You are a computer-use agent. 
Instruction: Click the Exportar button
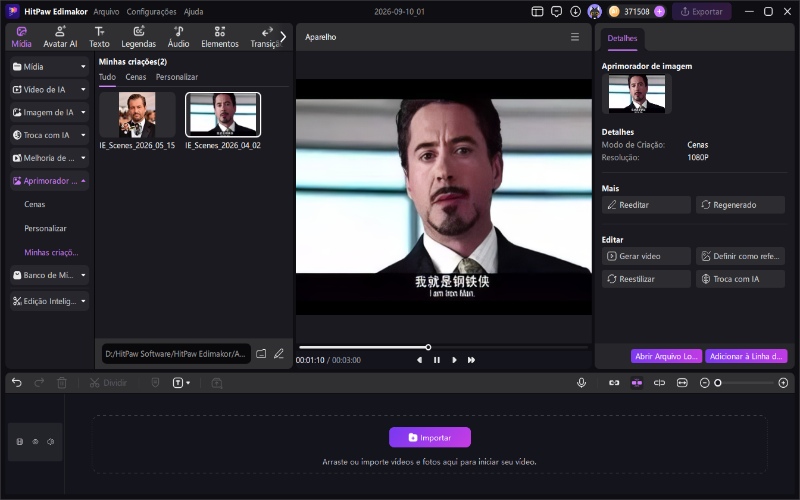(x=702, y=11)
